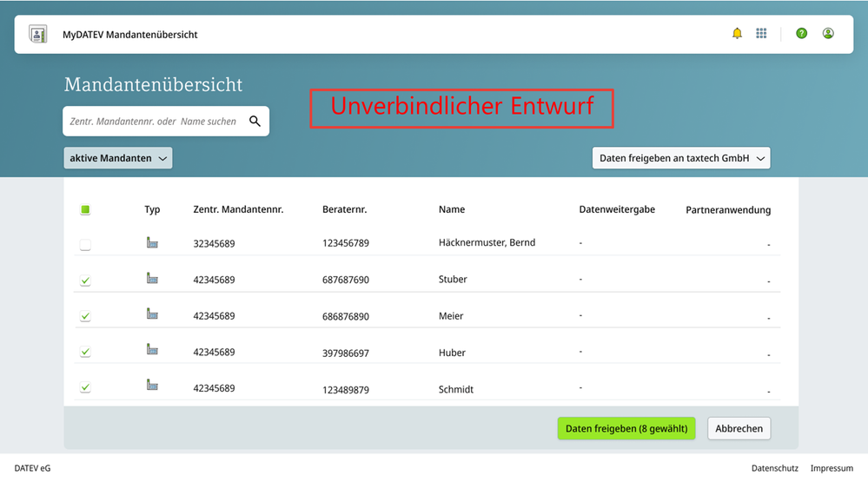This screenshot has height=482, width=868.
Task: Click the Beraternr. column header
Action: 344,209
